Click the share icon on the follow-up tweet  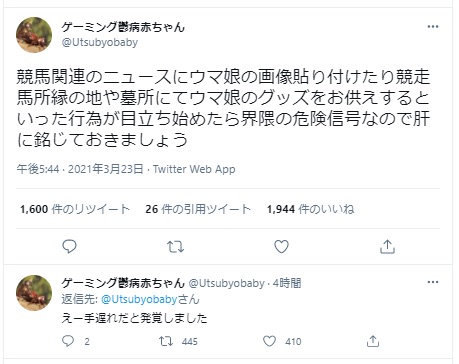[x=373, y=341]
